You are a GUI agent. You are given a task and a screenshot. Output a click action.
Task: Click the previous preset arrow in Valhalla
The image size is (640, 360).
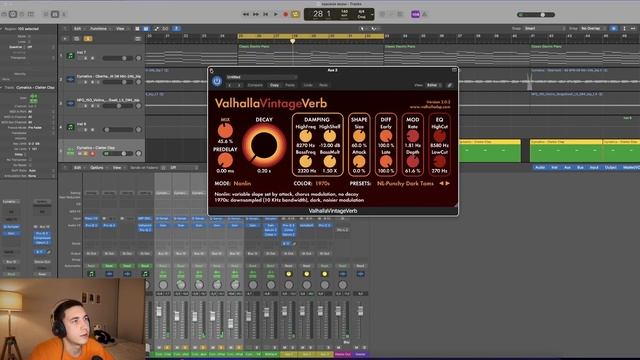coord(441,183)
